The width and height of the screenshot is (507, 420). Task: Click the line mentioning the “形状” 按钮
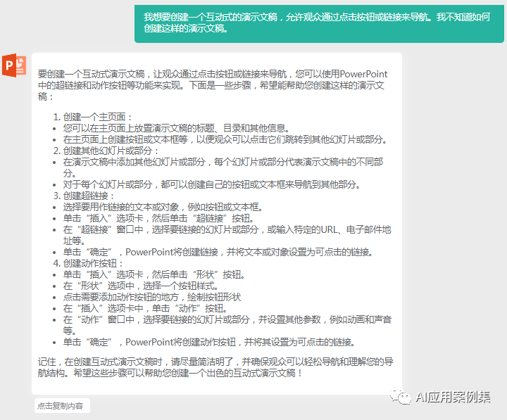pyautogui.click(x=154, y=274)
